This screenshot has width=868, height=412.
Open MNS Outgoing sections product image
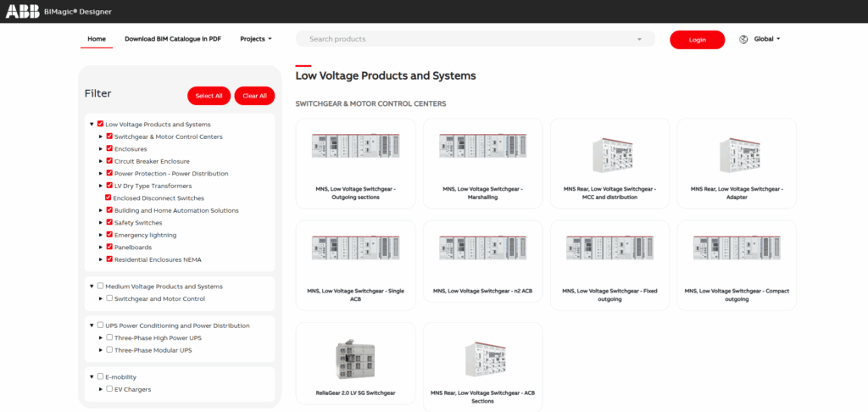355,146
